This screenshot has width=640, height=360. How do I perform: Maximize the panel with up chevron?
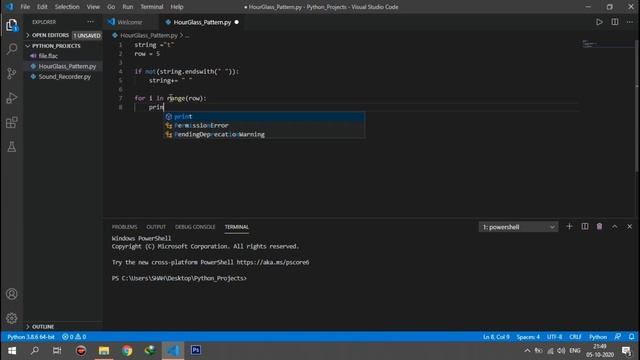(614, 227)
